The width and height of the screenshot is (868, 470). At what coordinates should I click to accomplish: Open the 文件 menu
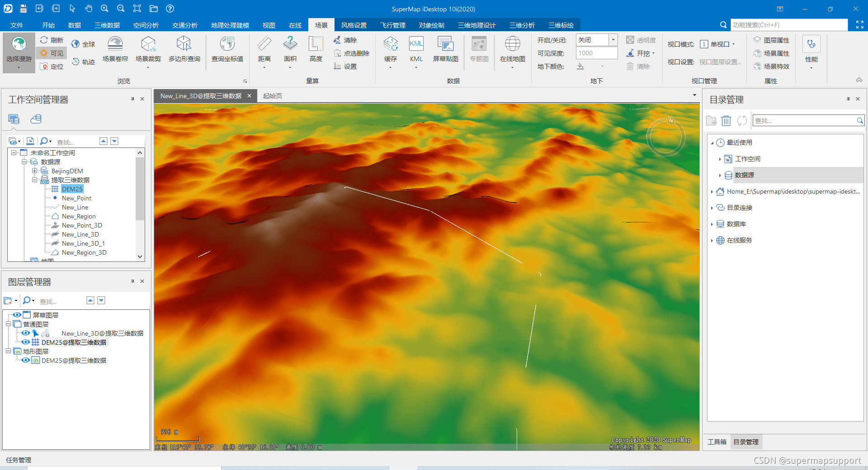pos(17,25)
